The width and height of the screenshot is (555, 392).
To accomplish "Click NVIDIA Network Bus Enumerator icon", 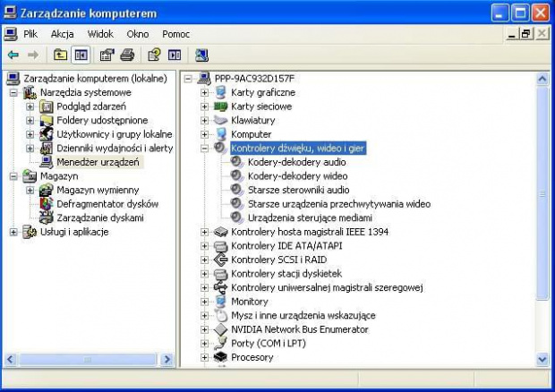I will pyautogui.click(x=220, y=329).
